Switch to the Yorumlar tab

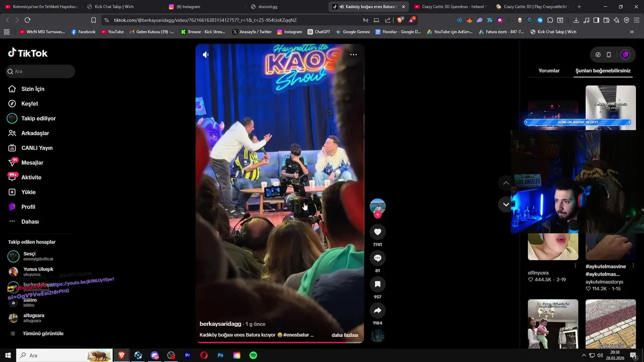(549, 71)
